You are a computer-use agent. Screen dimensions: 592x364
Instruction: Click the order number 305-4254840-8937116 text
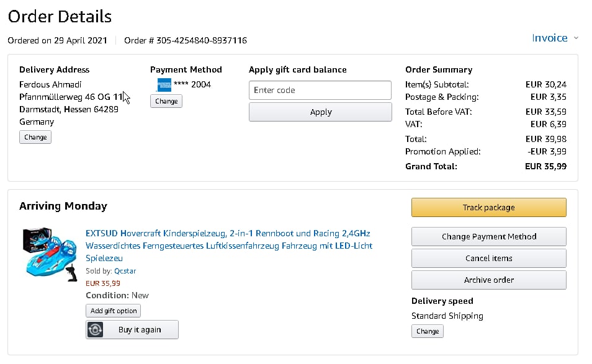tap(186, 40)
